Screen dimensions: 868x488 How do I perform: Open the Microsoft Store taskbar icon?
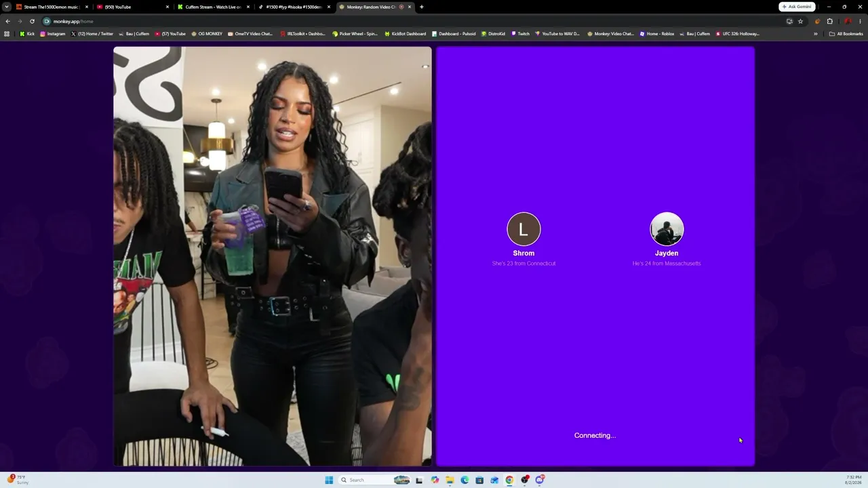pyautogui.click(x=479, y=480)
